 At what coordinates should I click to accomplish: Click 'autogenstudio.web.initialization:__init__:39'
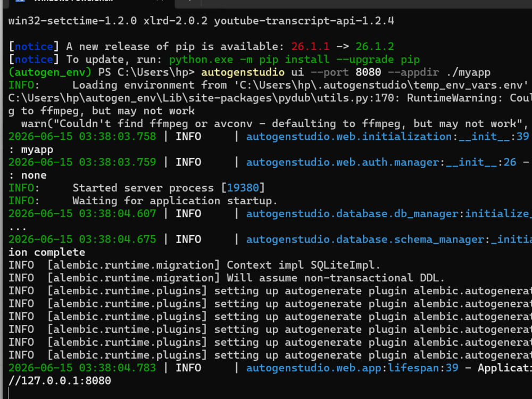tap(387, 136)
